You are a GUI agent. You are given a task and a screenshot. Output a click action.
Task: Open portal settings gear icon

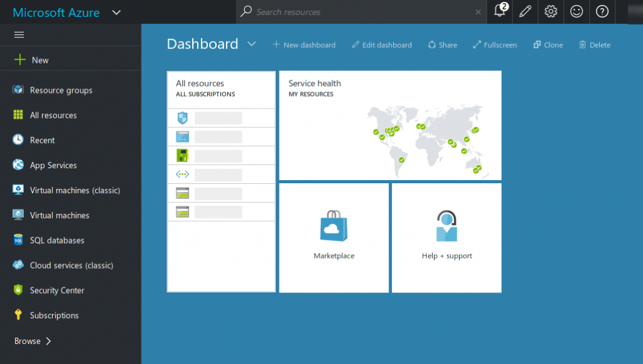(x=551, y=11)
